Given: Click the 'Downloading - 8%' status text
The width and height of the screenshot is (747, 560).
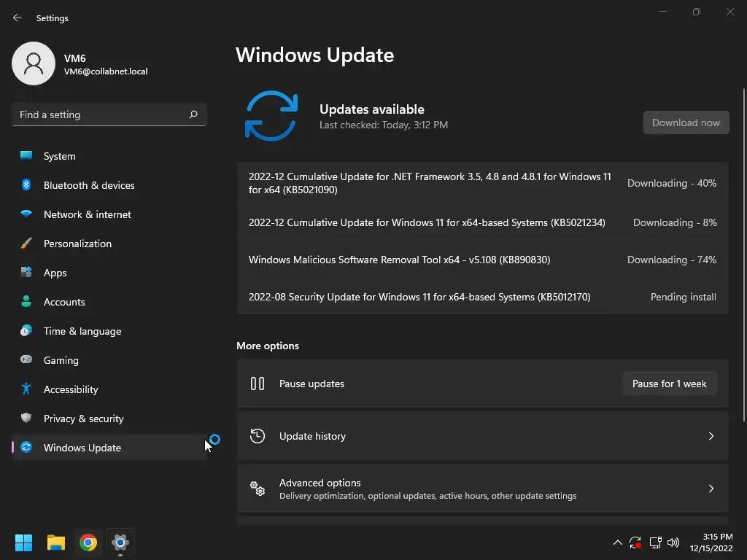Looking at the screenshot, I should point(675,222).
